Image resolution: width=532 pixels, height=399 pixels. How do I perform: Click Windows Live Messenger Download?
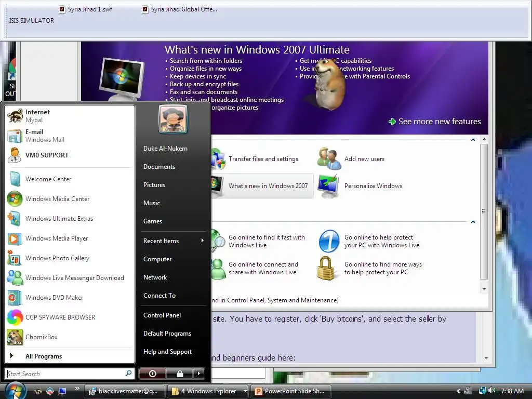(70, 278)
